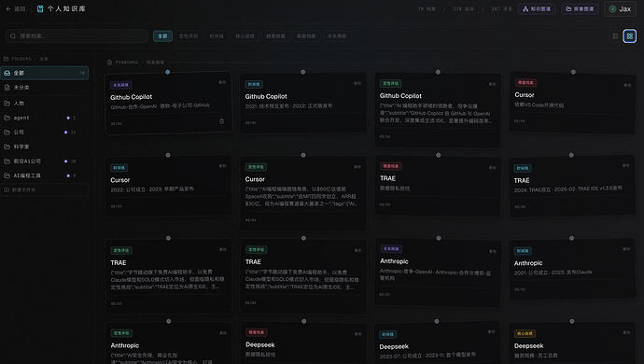The image size is (644, 364).
Task: Switch to list view layout
Action: click(x=615, y=36)
